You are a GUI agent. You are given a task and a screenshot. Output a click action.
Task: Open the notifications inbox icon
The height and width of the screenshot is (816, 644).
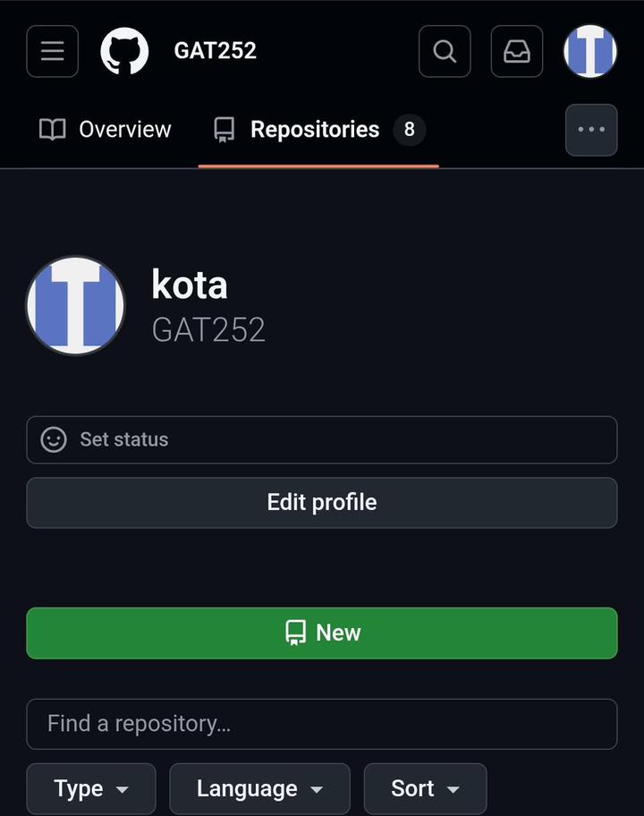pyautogui.click(x=517, y=51)
